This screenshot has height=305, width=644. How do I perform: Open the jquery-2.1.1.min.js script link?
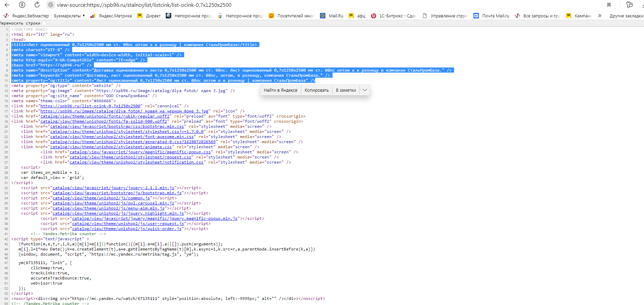pyautogui.click(x=113, y=188)
